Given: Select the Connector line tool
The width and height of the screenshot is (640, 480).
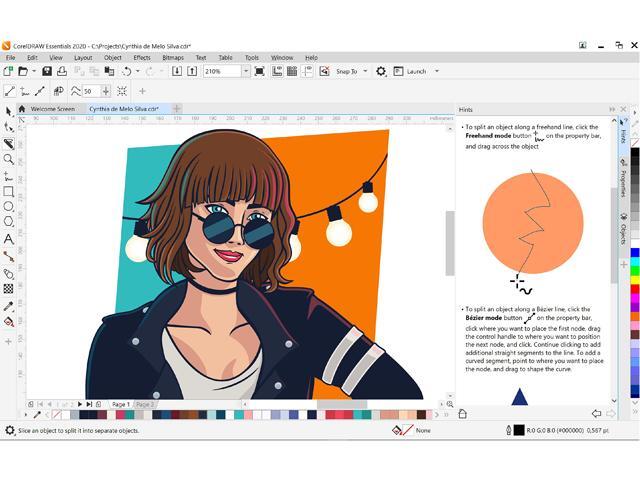Looking at the screenshot, I should pyautogui.click(x=8, y=257).
